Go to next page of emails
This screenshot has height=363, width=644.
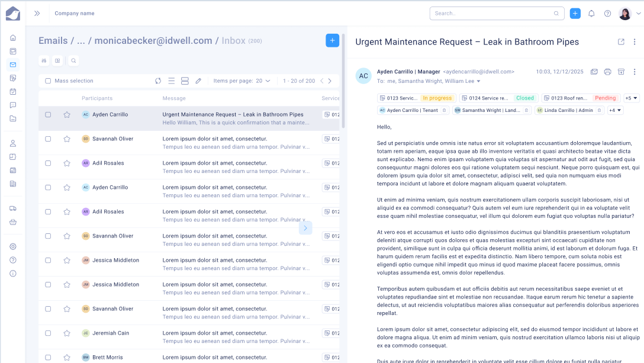tap(330, 81)
